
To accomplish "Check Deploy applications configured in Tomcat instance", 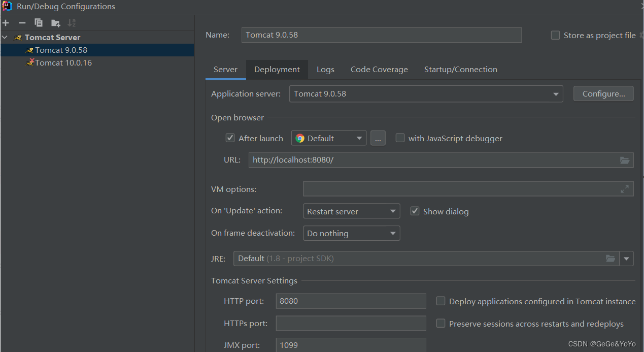I will [x=440, y=301].
